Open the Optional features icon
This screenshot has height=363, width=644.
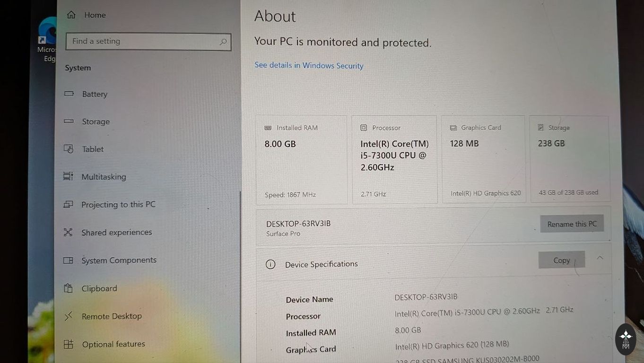pyautogui.click(x=69, y=344)
